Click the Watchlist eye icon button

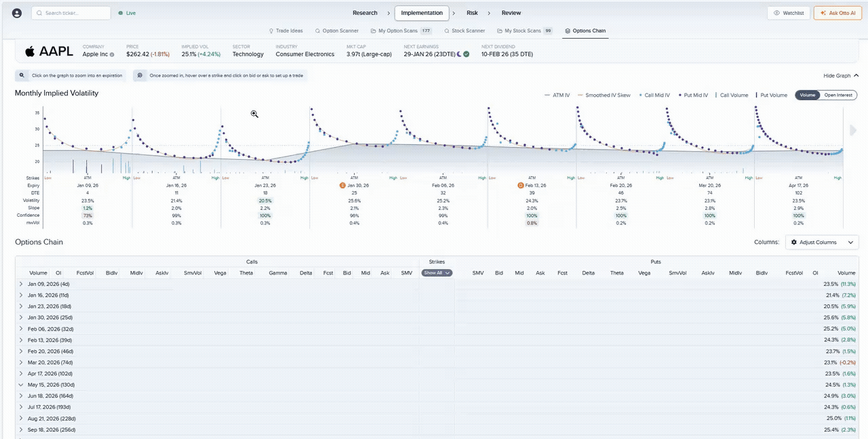[x=788, y=13]
